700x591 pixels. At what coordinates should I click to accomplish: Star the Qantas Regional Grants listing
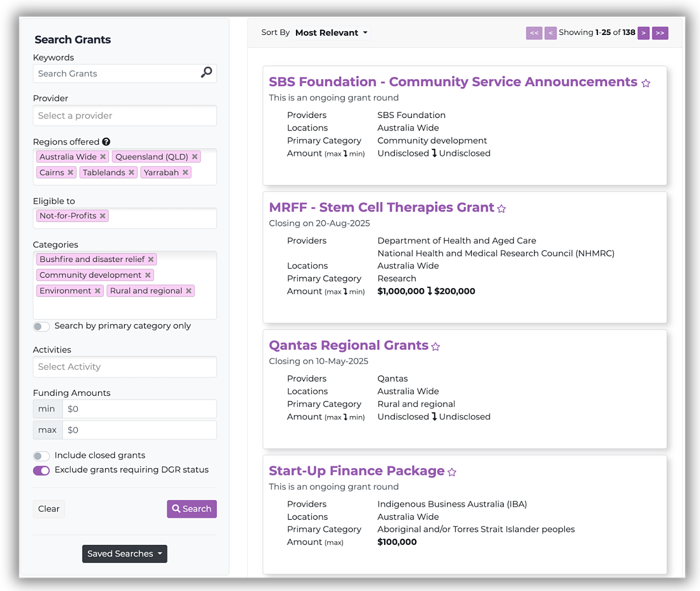pos(435,347)
